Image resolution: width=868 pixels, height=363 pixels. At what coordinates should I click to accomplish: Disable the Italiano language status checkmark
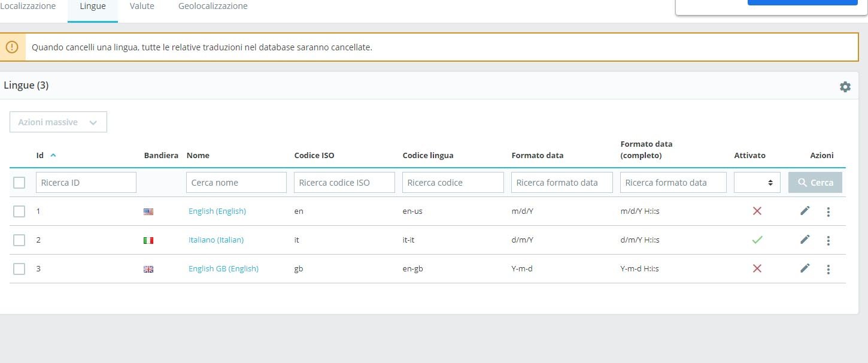pos(757,240)
